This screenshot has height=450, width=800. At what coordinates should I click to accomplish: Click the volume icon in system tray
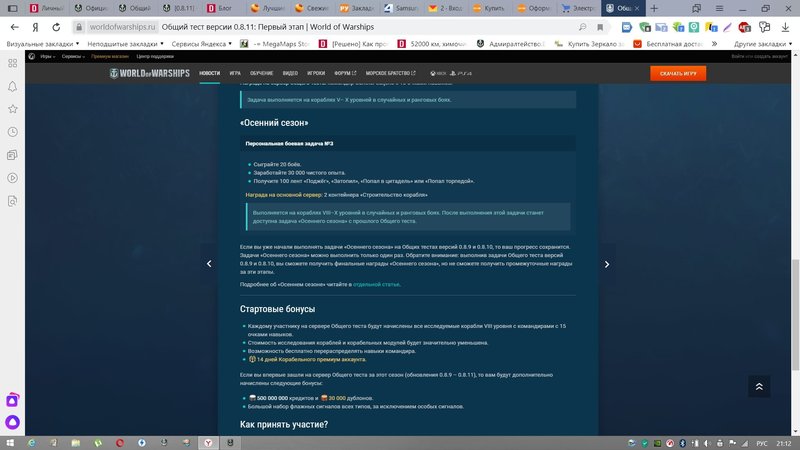(x=707, y=443)
